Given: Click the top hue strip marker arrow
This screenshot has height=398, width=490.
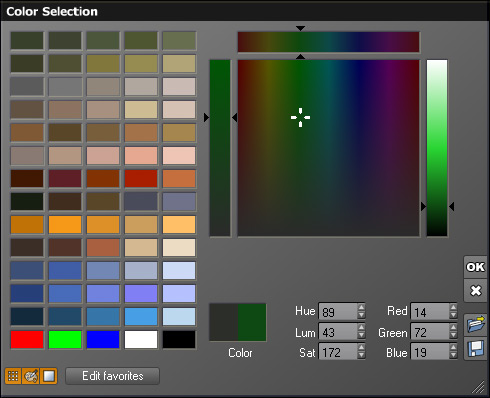Looking at the screenshot, I should (x=300, y=28).
